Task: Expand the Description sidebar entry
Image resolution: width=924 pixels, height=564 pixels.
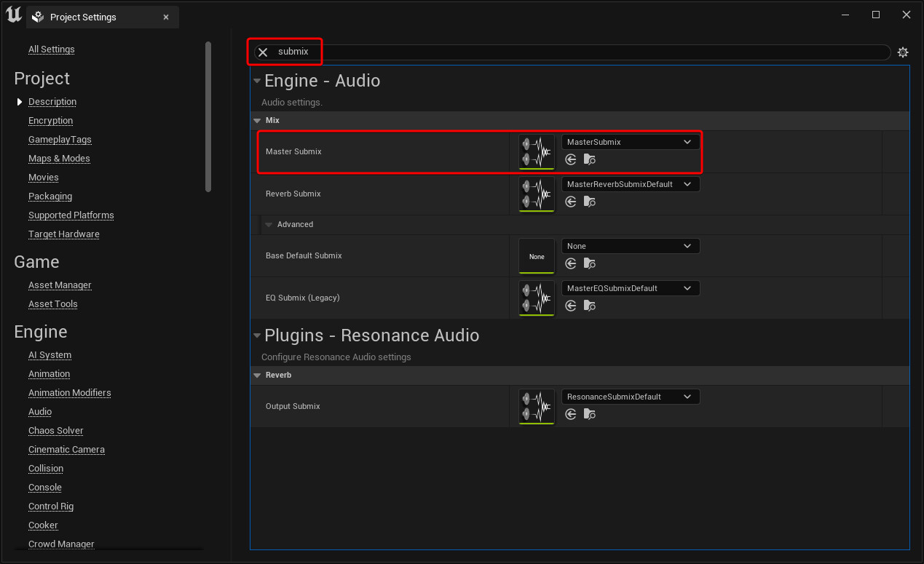Action: coord(20,101)
